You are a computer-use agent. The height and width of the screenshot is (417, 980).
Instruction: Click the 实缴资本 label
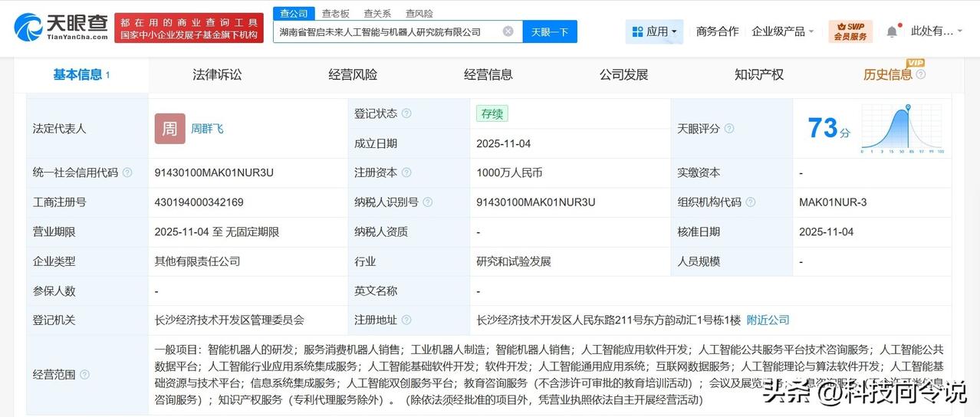[699, 172]
